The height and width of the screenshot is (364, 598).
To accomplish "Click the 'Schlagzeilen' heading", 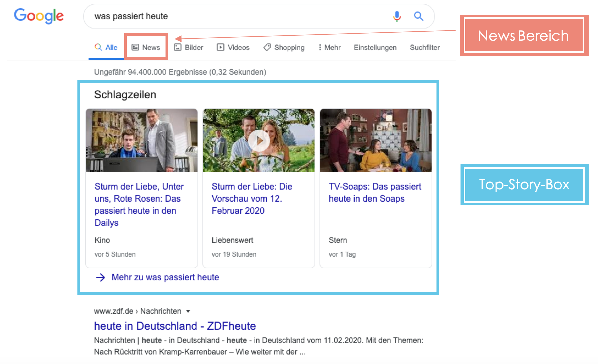I will pos(125,95).
